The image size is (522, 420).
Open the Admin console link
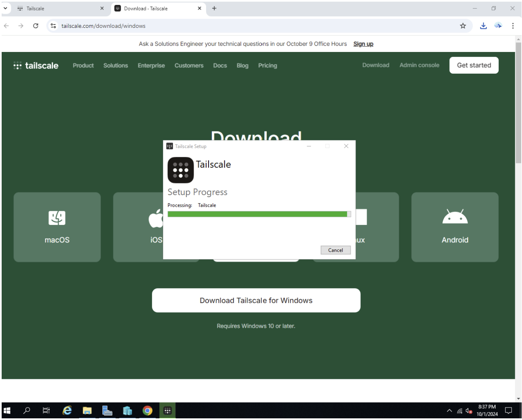pyautogui.click(x=419, y=65)
